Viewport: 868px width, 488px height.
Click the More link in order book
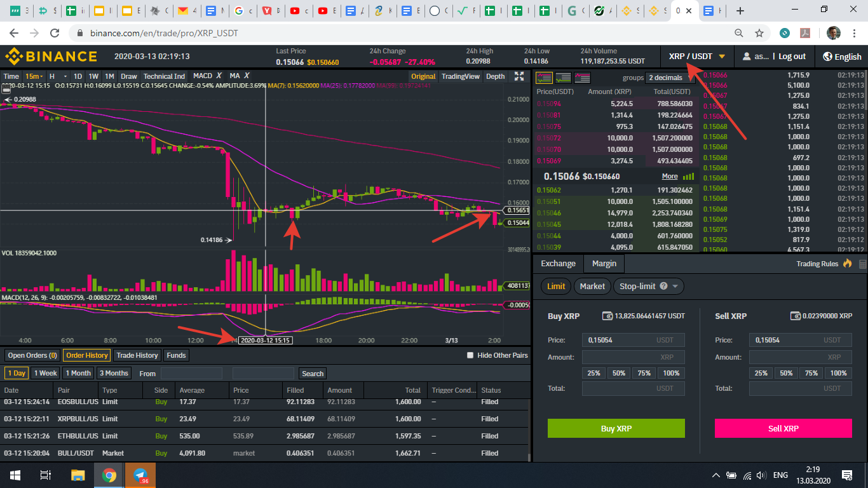point(670,176)
